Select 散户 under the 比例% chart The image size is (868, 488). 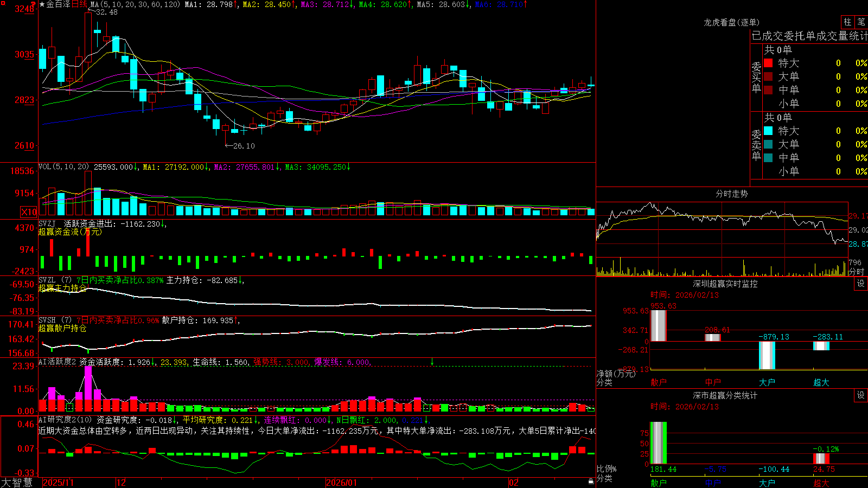click(659, 483)
